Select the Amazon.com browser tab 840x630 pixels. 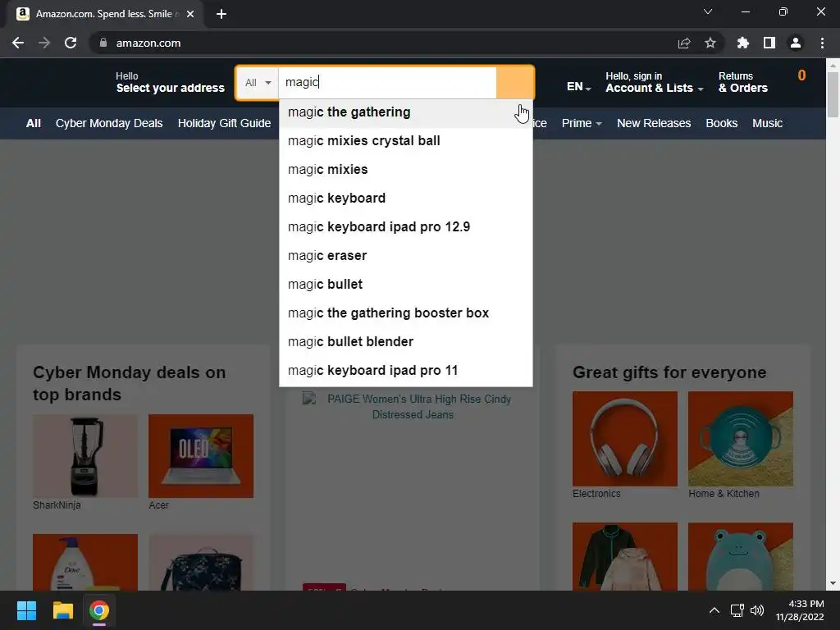pos(105,14)
